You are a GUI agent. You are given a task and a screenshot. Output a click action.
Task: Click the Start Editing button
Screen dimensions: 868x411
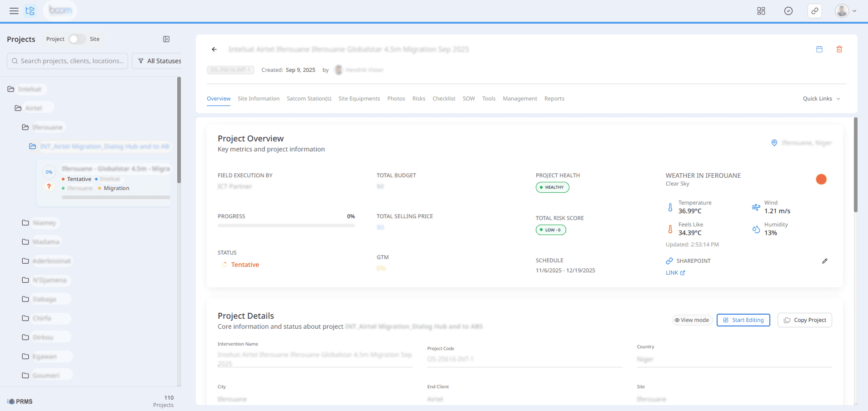point(743,320)
